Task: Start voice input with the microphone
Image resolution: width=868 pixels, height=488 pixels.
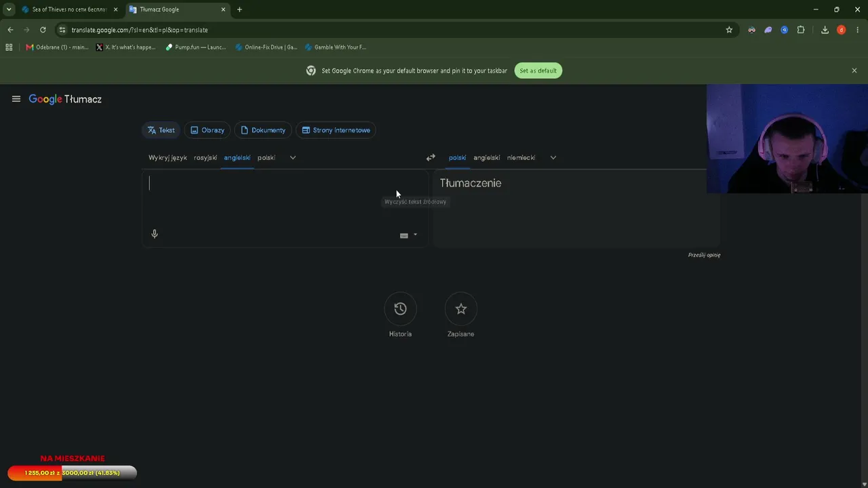Action: [155, 234]
